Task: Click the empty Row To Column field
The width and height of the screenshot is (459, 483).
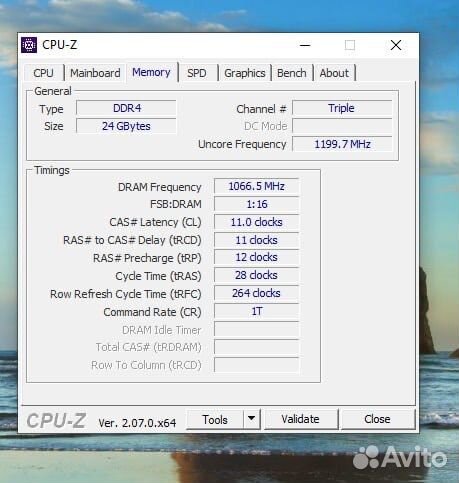Action: pos(256,365)
